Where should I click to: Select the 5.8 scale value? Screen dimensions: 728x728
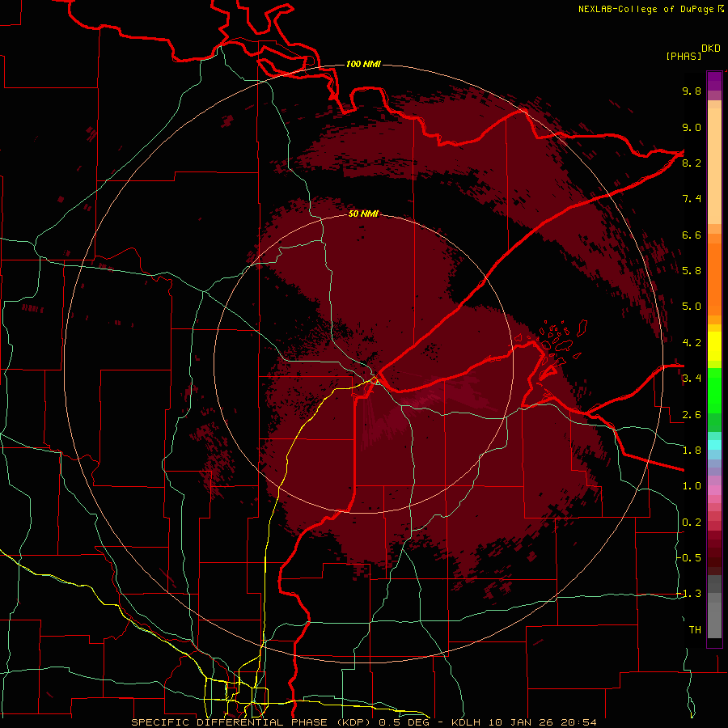692,271
